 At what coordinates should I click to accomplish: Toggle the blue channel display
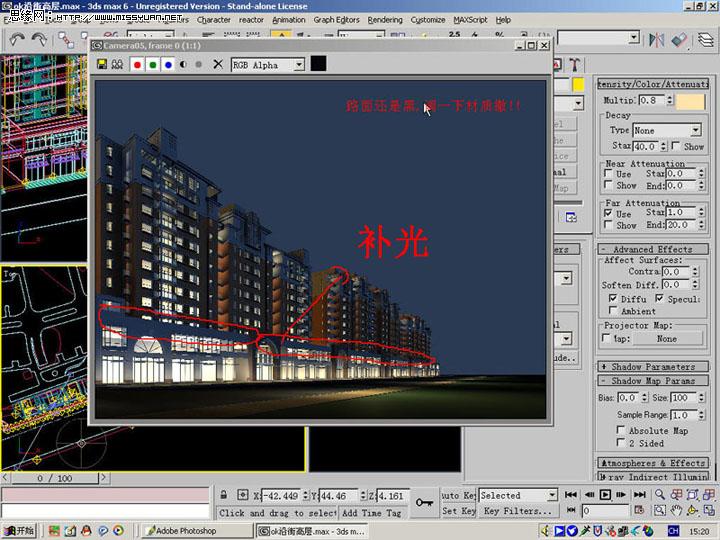(168, 65)
